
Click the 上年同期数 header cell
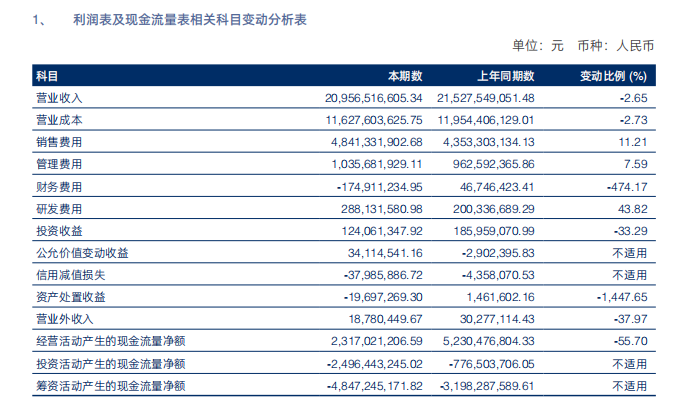tap(506, 76)
